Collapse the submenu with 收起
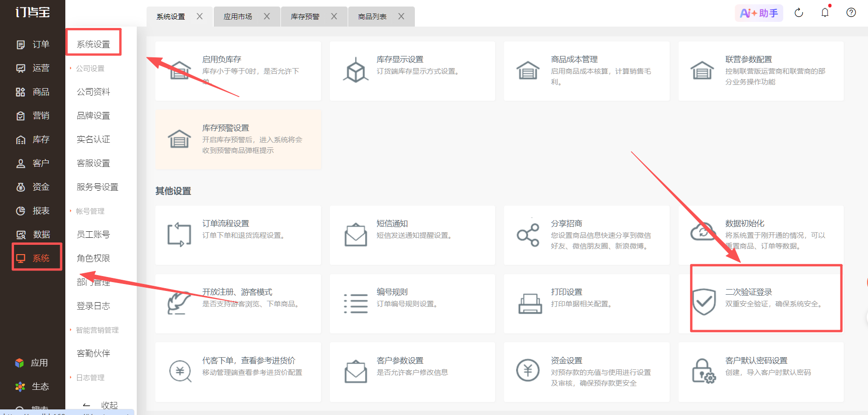 pyautogui.click(x=100, y=405)
